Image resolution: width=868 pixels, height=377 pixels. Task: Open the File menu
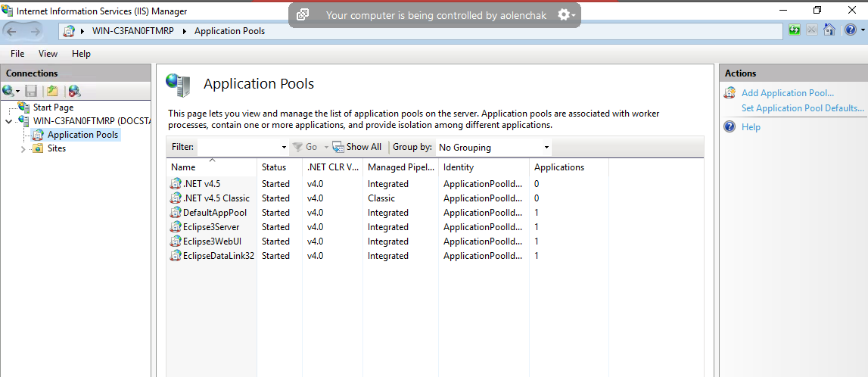tap(17, 54)
